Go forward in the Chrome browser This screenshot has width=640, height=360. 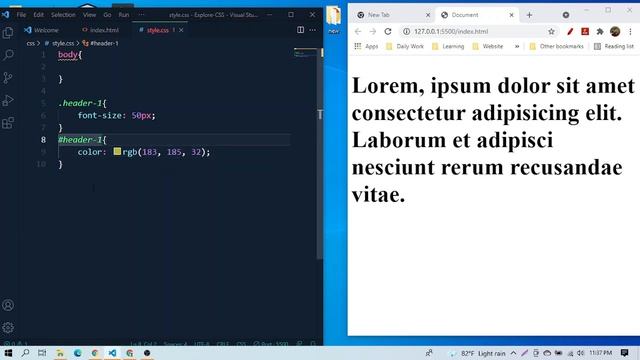pyautogui.click(x=373, y=31)
